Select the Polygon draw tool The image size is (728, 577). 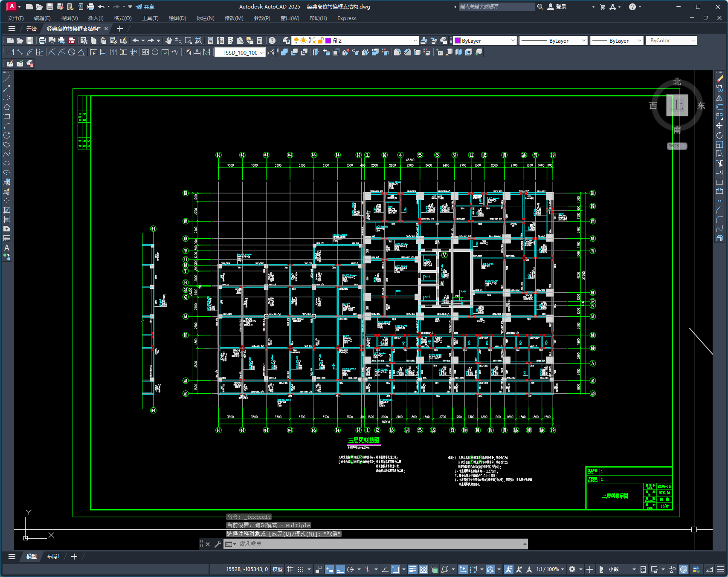(x=7, y=107)
